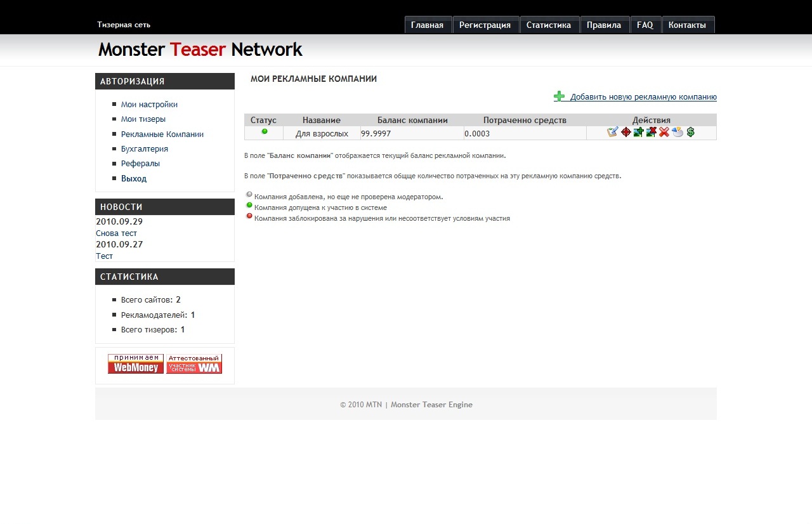Click Всего сайтов: 2 statistic
The height and width of the screenshot is (524, 812).
click(151, 300)
